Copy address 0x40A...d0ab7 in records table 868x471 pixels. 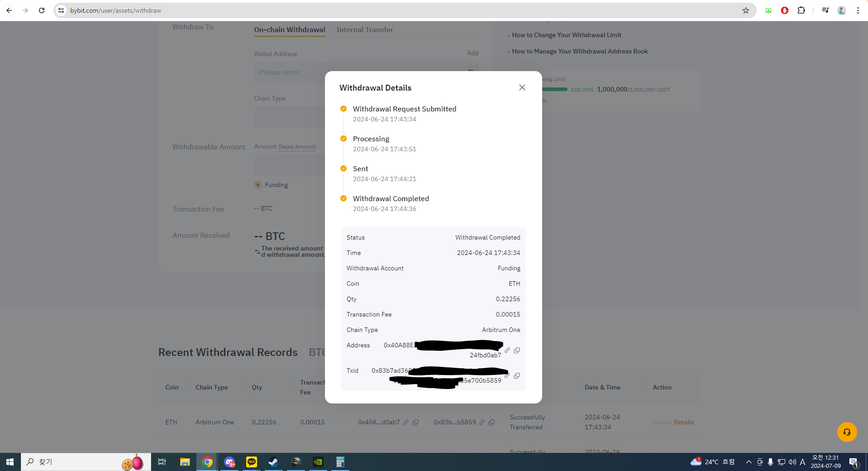click(x=415, y=422)
